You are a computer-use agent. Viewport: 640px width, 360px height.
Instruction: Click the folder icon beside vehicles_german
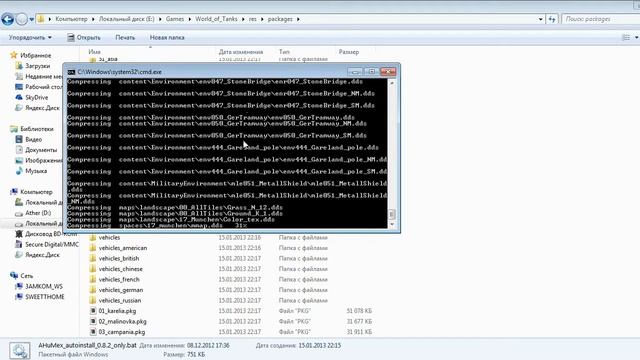(93, 290)
